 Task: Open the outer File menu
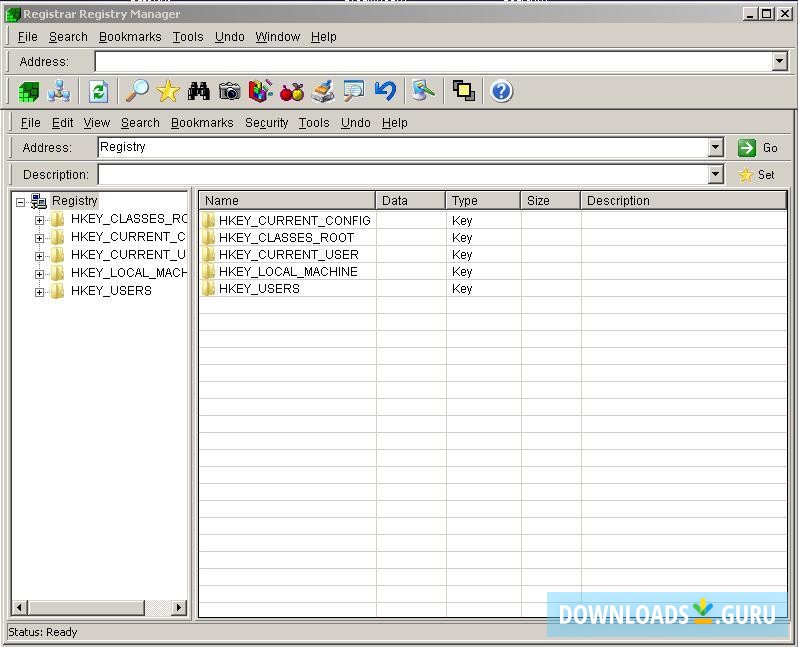(x=27, y=37)
